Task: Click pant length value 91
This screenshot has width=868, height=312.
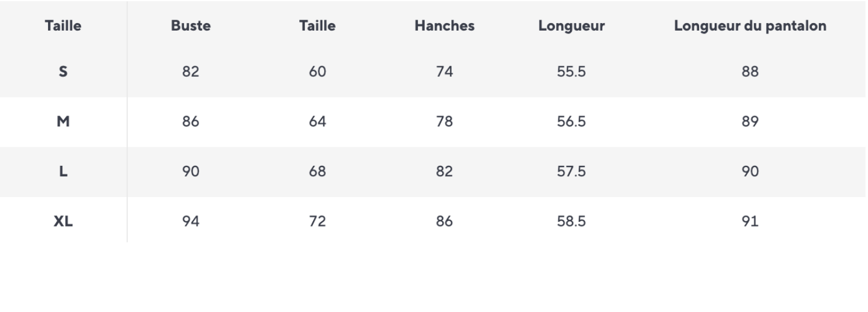Action: coord(750,221)
